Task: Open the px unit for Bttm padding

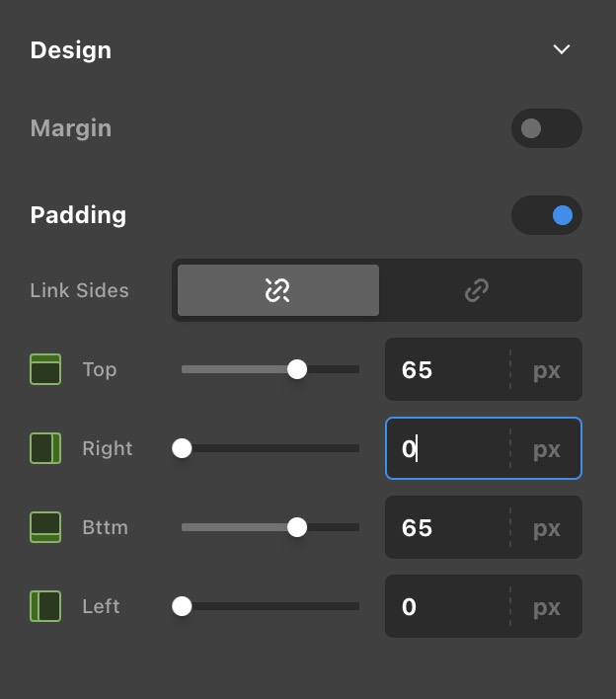Action: coord(546,528)
